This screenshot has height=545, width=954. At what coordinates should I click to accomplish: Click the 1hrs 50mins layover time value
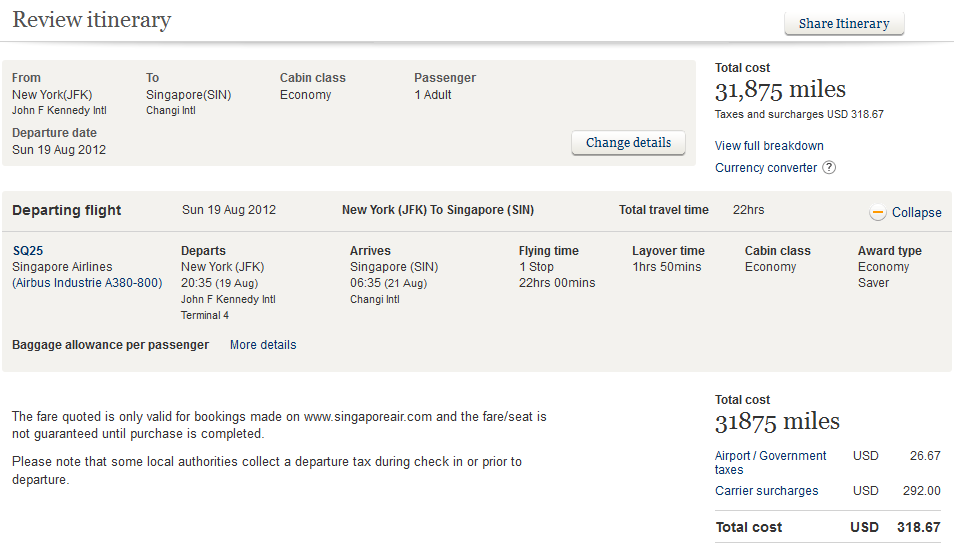click(x=667, y=267)
